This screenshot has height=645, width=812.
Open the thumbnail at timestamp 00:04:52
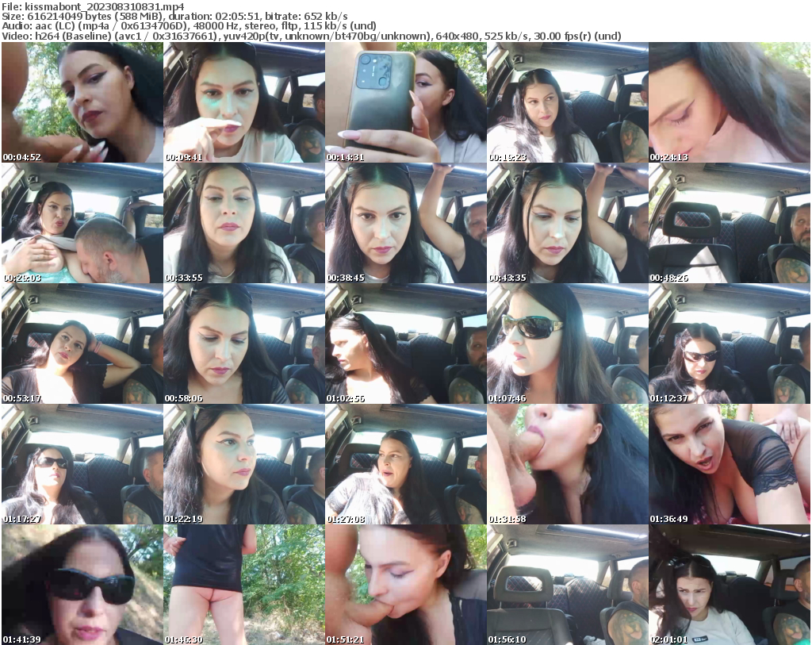[80, 102]
